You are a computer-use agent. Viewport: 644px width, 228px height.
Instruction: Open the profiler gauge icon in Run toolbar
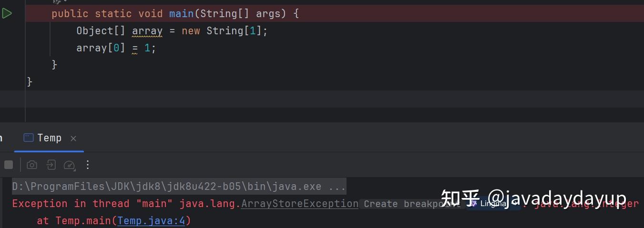click(x=70, y=165)
